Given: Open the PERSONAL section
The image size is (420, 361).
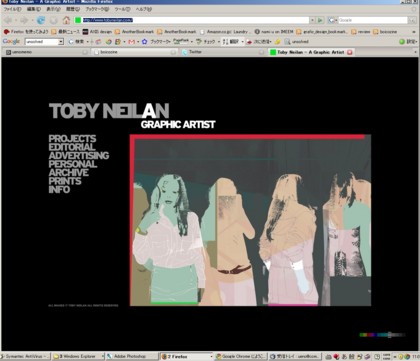Looking at the screenshot, I should coord(73,164).
